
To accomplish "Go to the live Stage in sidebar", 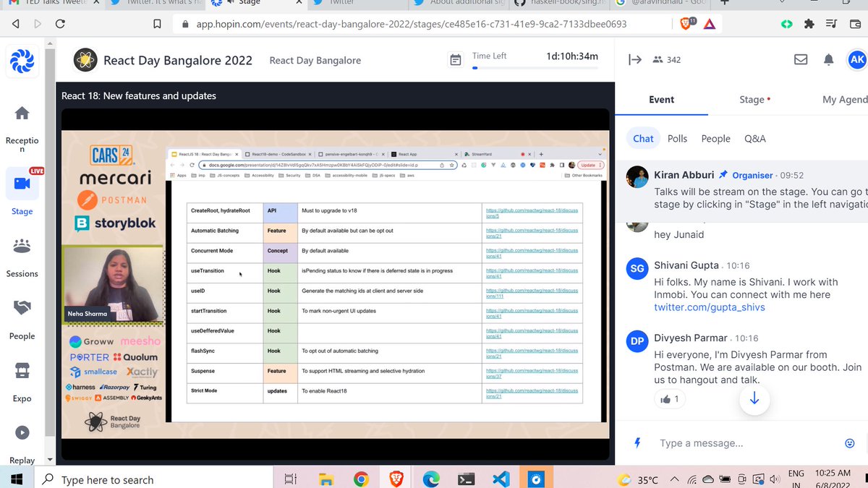I will coord(22,193).
